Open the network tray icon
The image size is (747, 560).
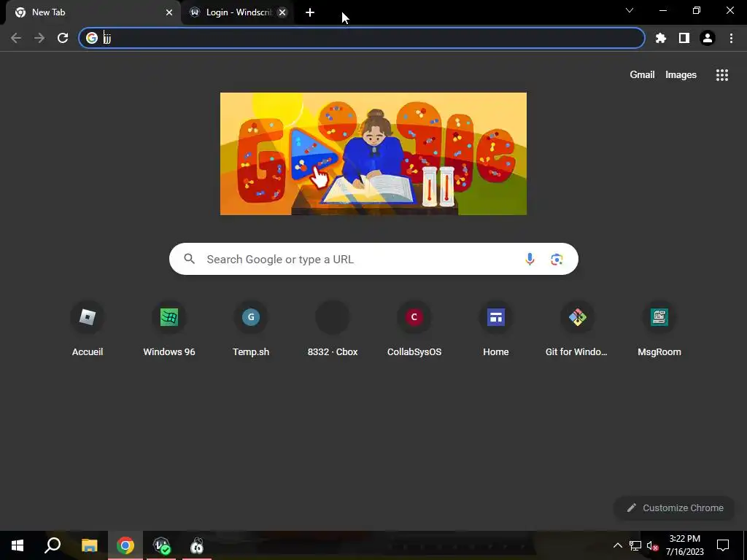click(x=635, y=545)
